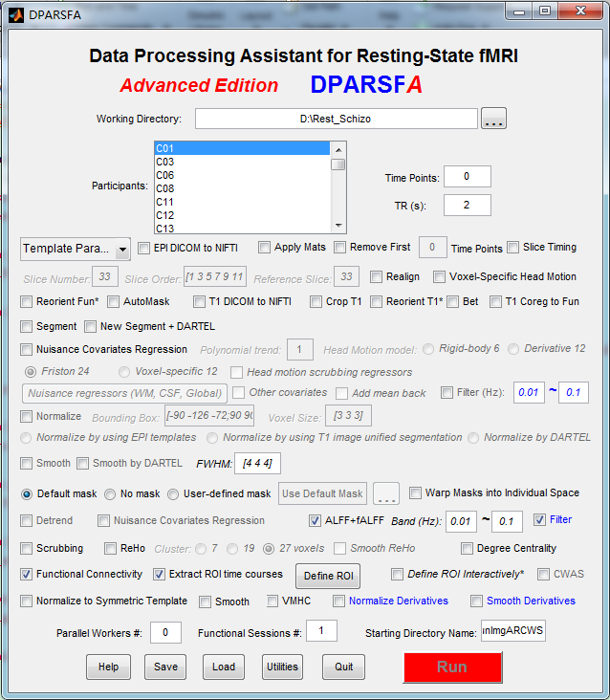Select the No mask radio button

(110, 494)
